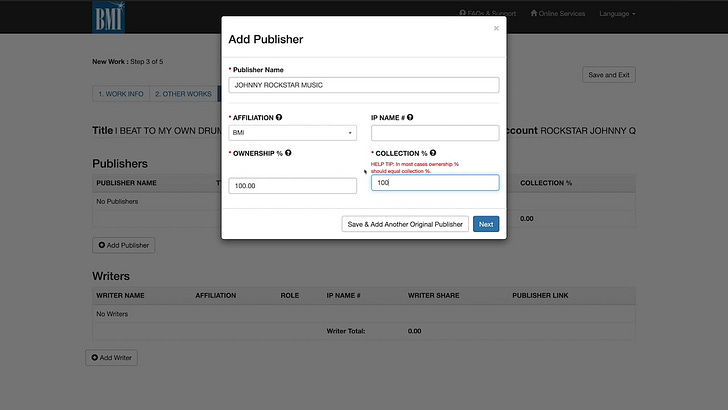
Task: Click the Collection % help icon
Action: pyautogui.click(x=433, y=153)
